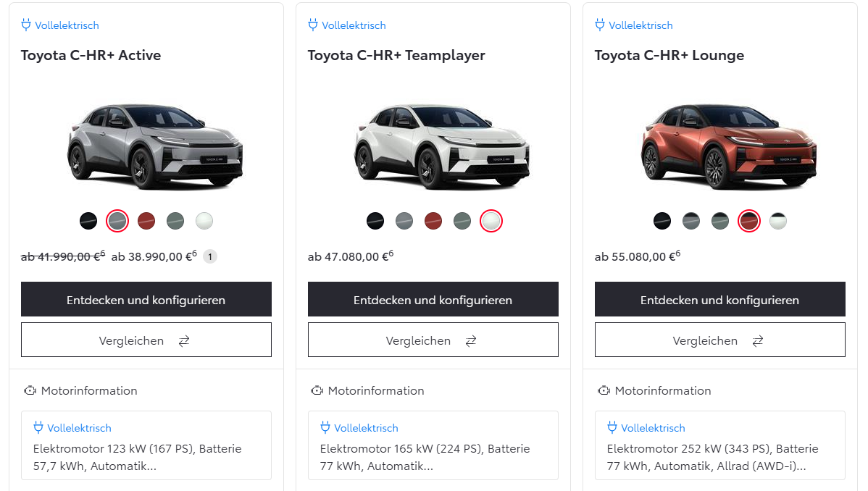Pick white two-tone swatch for C-HR+ Lounge

click(x=778, y=221)
